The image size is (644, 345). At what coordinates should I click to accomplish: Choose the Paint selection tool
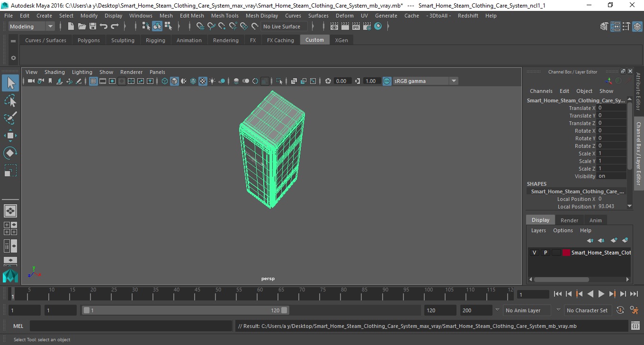pyautogui.click(x=10, y=118)
